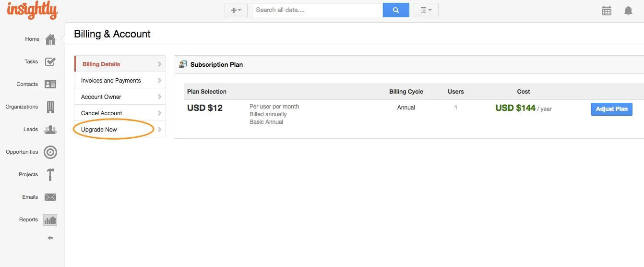Collapse the sidebar with left arrow

[x=50, y=238]
